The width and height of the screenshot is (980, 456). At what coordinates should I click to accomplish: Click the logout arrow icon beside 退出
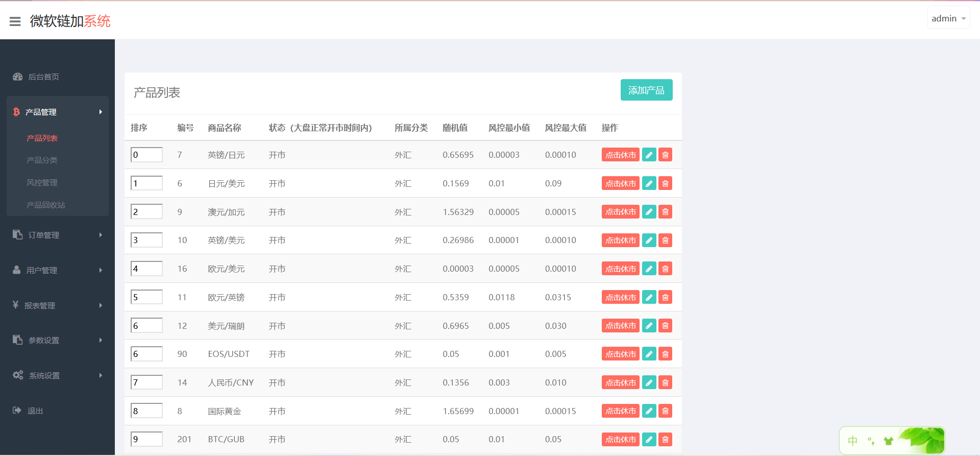(x=17, y=410)
